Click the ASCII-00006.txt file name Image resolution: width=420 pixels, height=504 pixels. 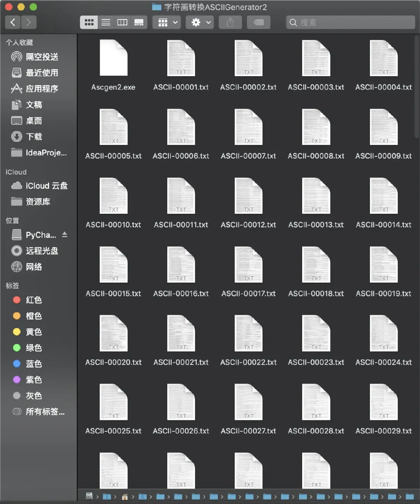coord(181,156)
